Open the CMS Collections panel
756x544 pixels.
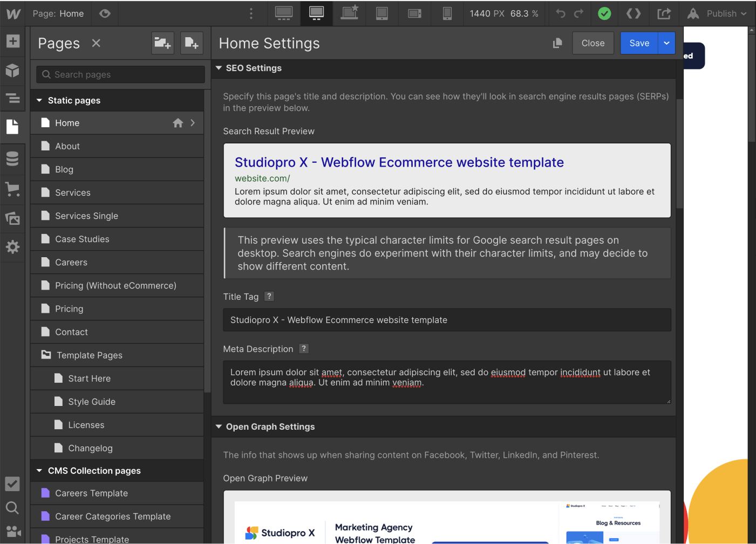point(12,159)
